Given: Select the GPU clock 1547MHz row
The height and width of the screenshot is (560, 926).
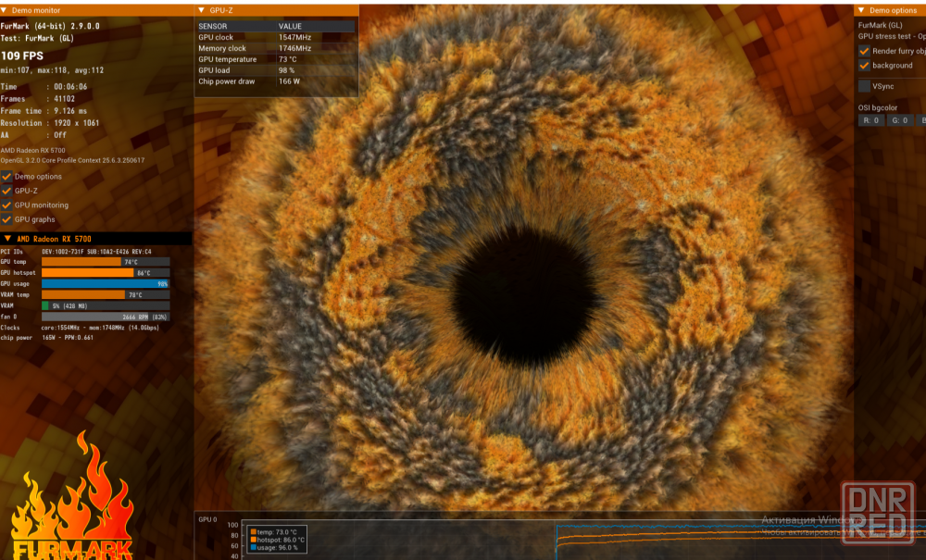Looking at the screenshot, I should point(276,37).
